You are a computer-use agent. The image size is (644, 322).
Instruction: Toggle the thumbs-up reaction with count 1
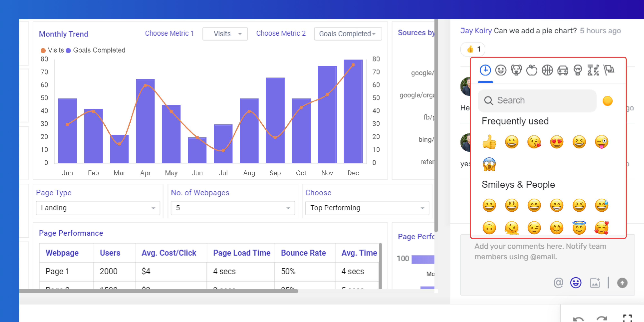pyautogui.click(x=473, y=49)
